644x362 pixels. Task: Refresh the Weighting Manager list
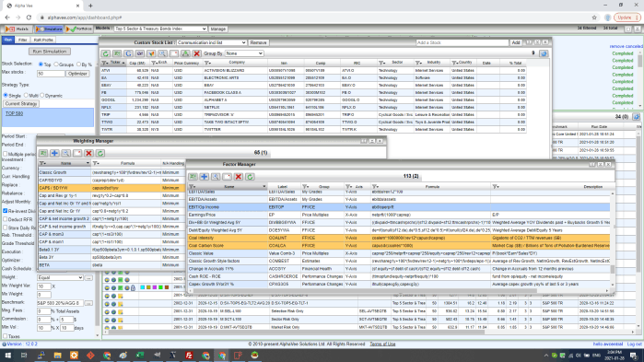[100, 153]
